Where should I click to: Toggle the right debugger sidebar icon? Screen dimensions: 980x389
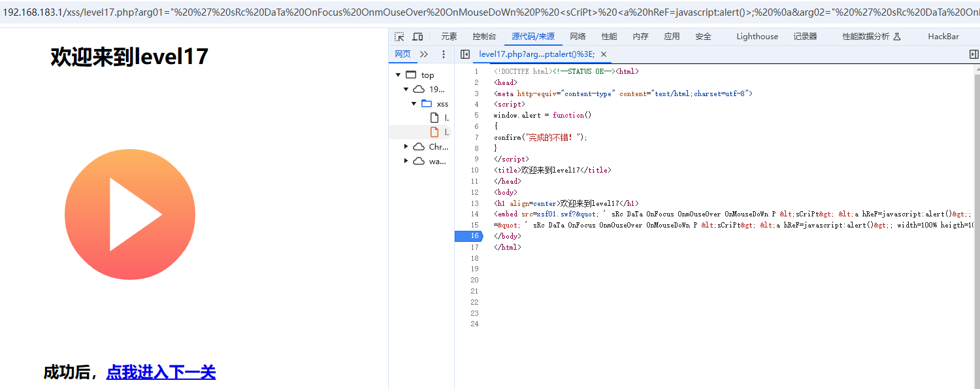click(x=974, y=54)
